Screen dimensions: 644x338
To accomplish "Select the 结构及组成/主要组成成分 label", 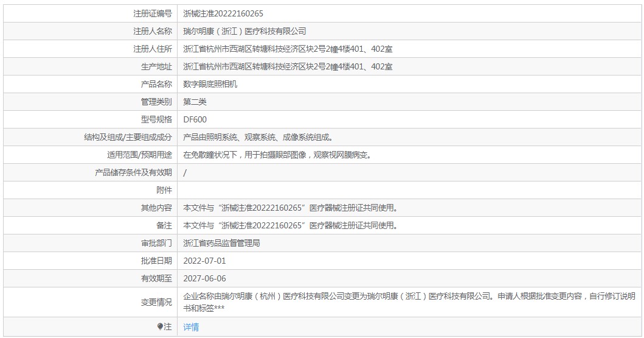I will [x=128, y=138].
